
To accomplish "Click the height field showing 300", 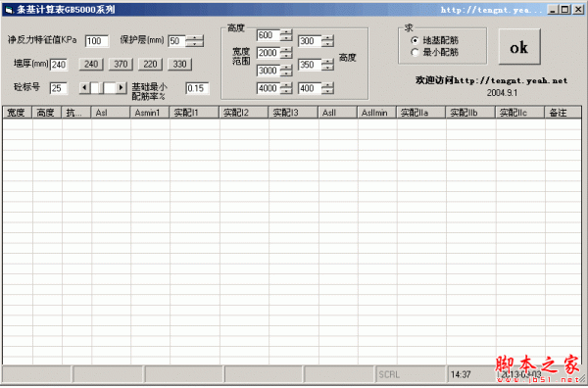I will [x=310, y=41].
